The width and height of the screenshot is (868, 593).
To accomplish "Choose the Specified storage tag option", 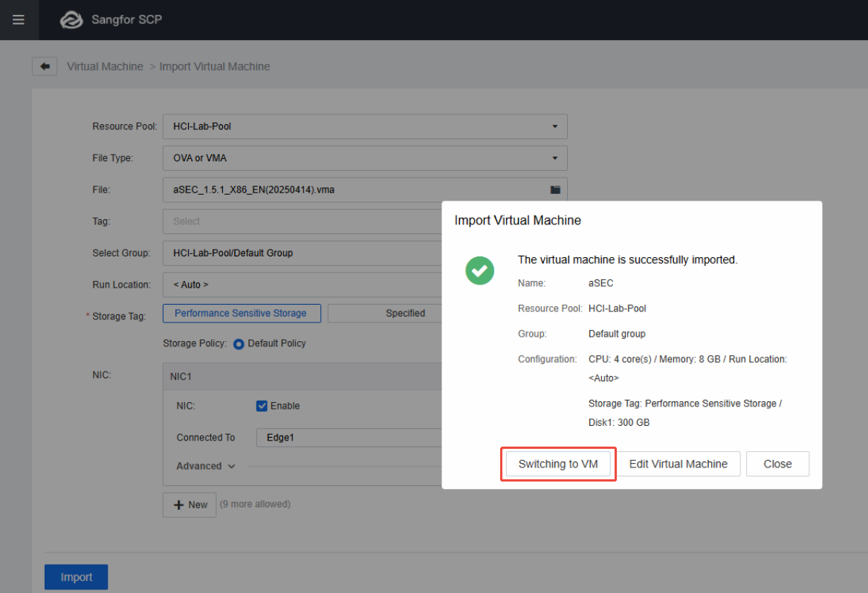I will point(385,314).
